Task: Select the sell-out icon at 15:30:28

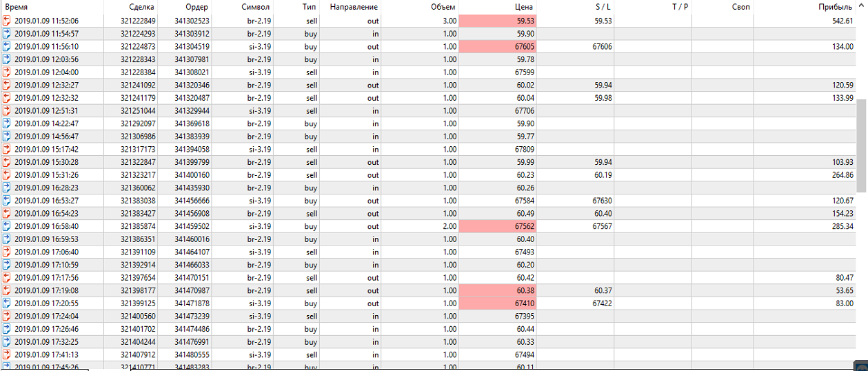Action: [7, 162]
